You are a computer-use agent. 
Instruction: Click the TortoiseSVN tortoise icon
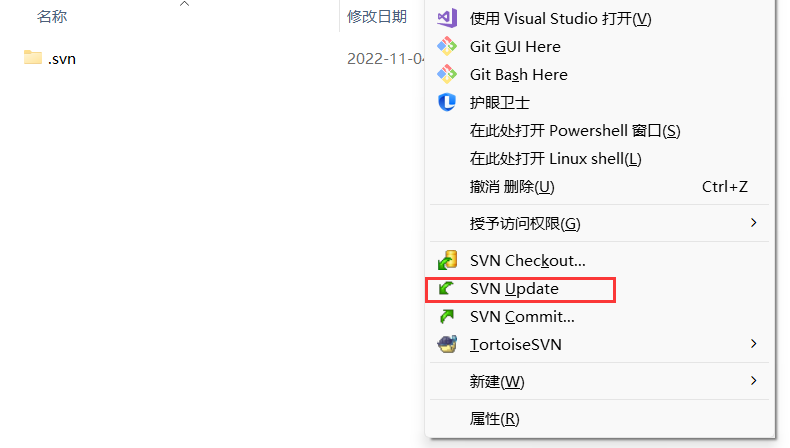(x=447, y=345)
